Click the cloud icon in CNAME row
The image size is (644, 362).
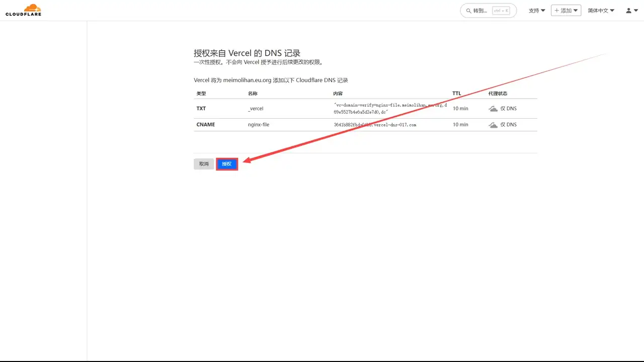(x=493, y=125)
